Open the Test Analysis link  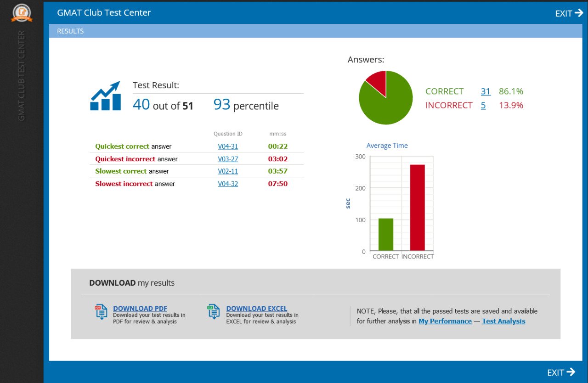point(504,321)
